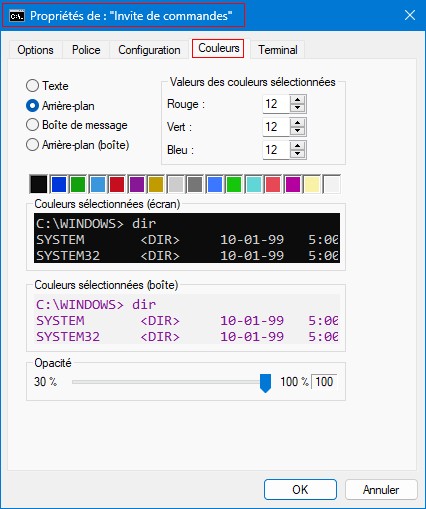Select the Texte radio button
426x509 pixels.
pos(32,86)
